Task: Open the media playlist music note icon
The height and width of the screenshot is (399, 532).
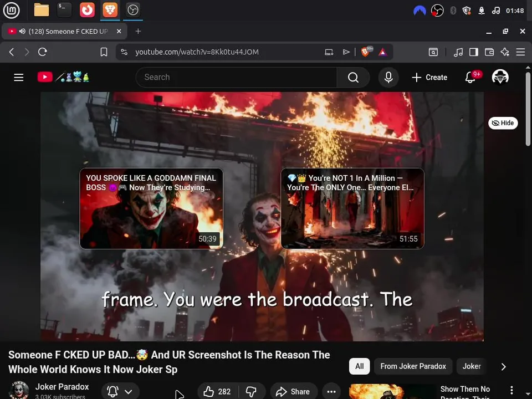Action: point(458,52)
